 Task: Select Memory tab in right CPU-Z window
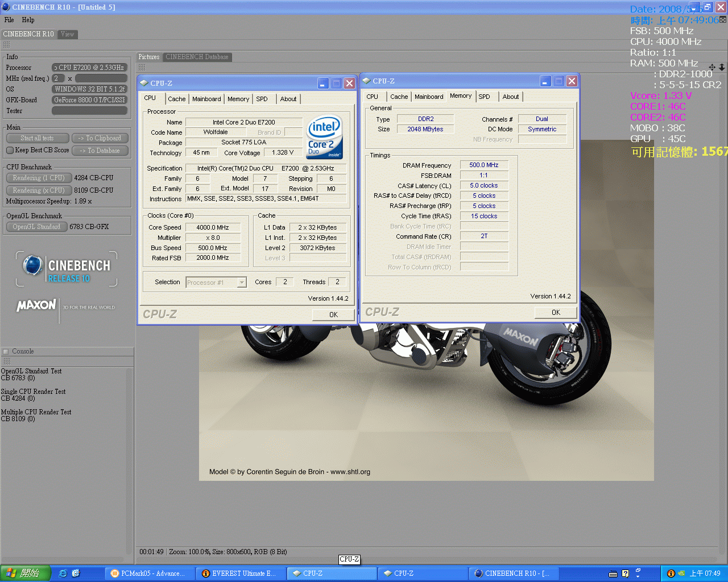coord(461,95)
